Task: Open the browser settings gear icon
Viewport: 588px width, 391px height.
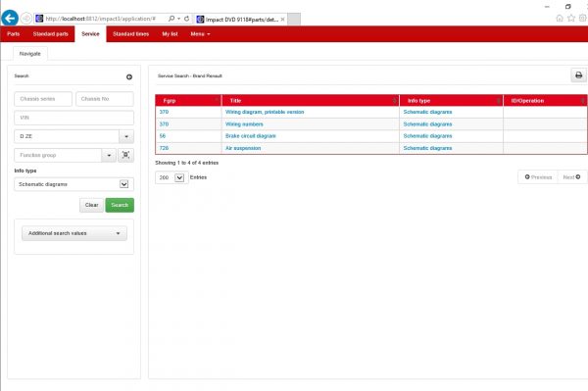Action: (583, 18)
